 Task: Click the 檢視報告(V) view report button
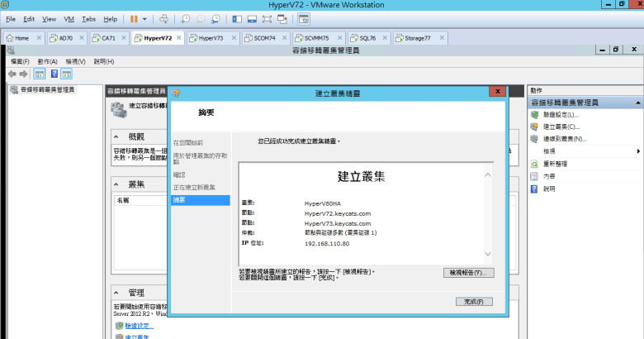tap(468, 272)
